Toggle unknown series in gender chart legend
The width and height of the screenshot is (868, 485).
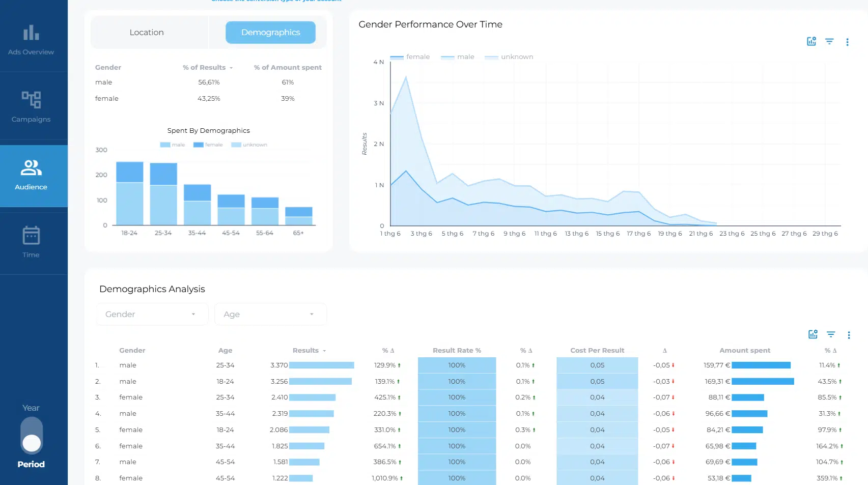509,57
